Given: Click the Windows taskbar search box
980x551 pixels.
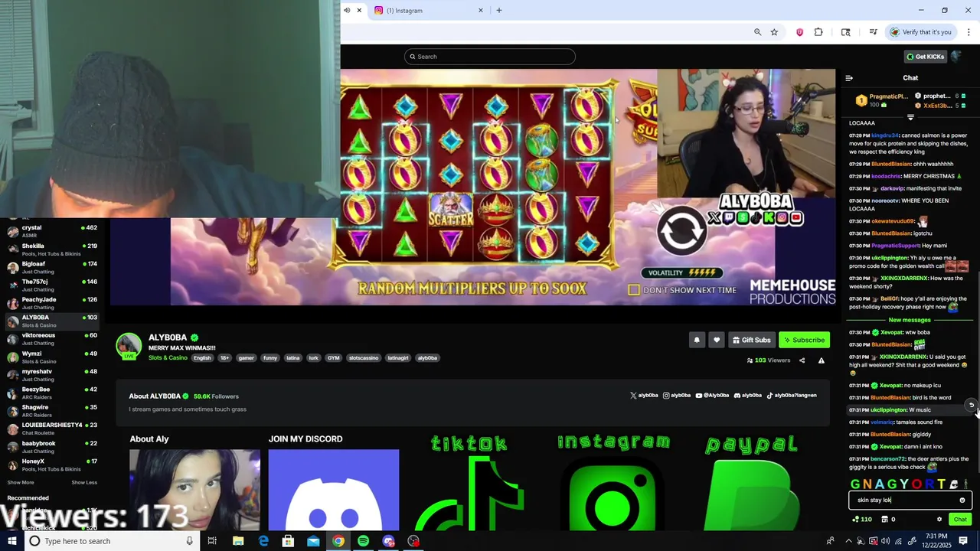Looking at the screenshot, I should tap(111, 541).
